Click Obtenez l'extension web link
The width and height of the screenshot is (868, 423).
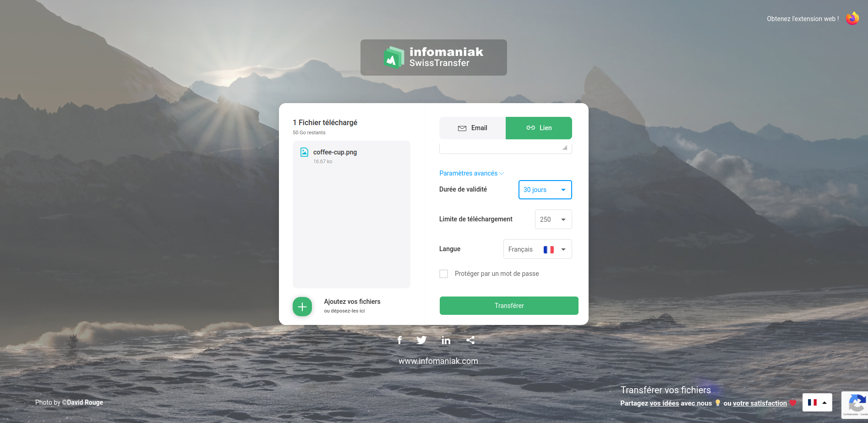[803, 19]
